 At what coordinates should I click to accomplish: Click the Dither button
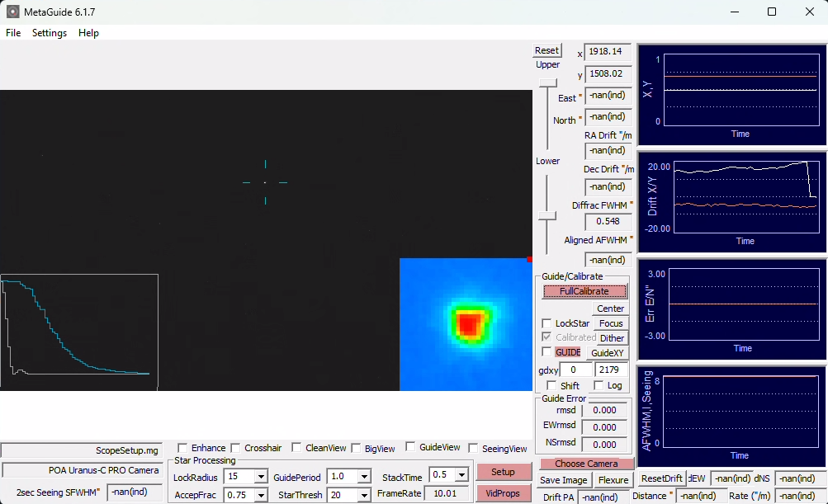(x=612, y=338)
